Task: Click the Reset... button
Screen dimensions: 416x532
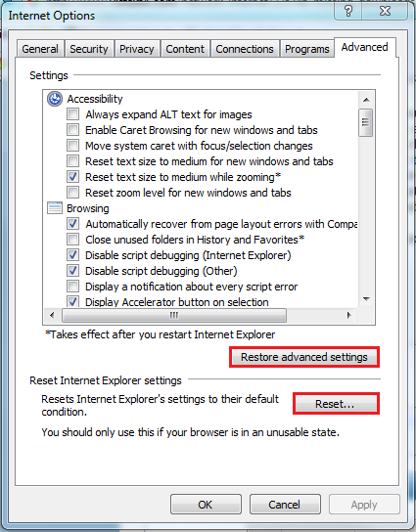Action: pyautogui.click(x=335, y=404)
